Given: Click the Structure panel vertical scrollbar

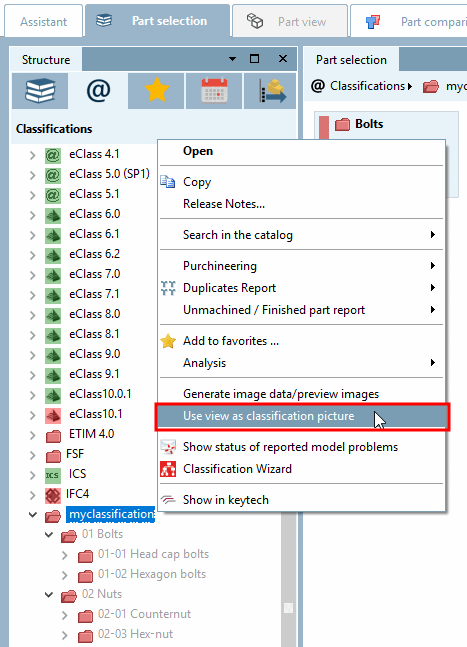Looking at the screenshot, I should point(289,579).
